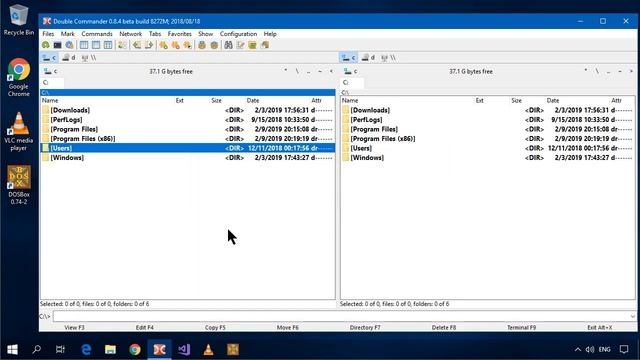Open the Show menu

click(x=206, y=34)
